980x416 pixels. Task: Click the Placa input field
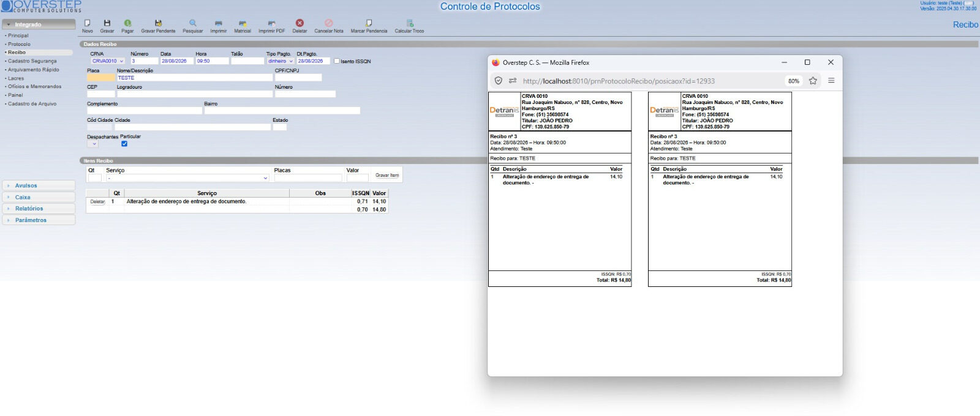click(101, 78)
